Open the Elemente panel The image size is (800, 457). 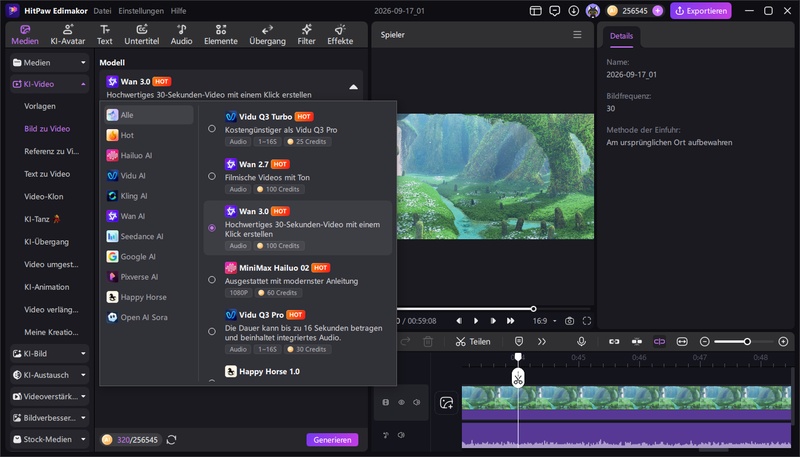[221, 35]
